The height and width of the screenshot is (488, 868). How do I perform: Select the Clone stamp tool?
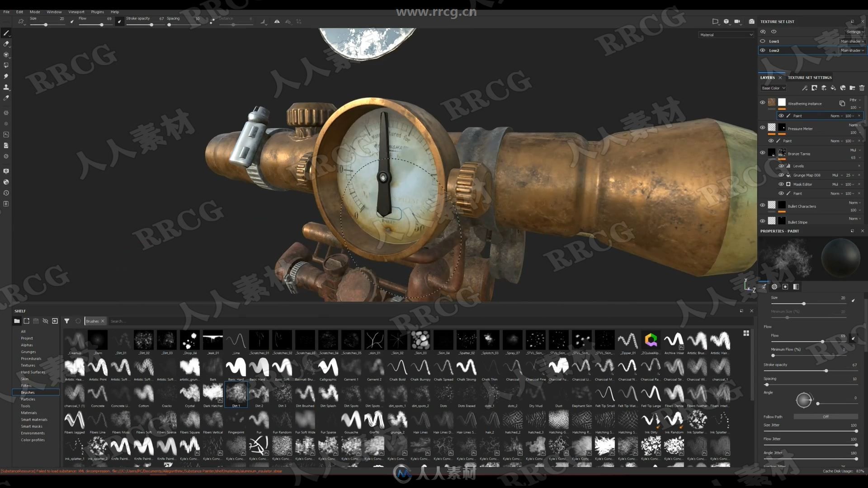6,87
